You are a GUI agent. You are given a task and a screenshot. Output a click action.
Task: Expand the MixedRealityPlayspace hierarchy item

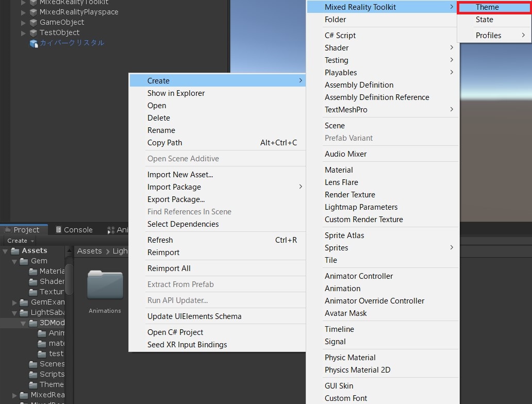(23, 12)
